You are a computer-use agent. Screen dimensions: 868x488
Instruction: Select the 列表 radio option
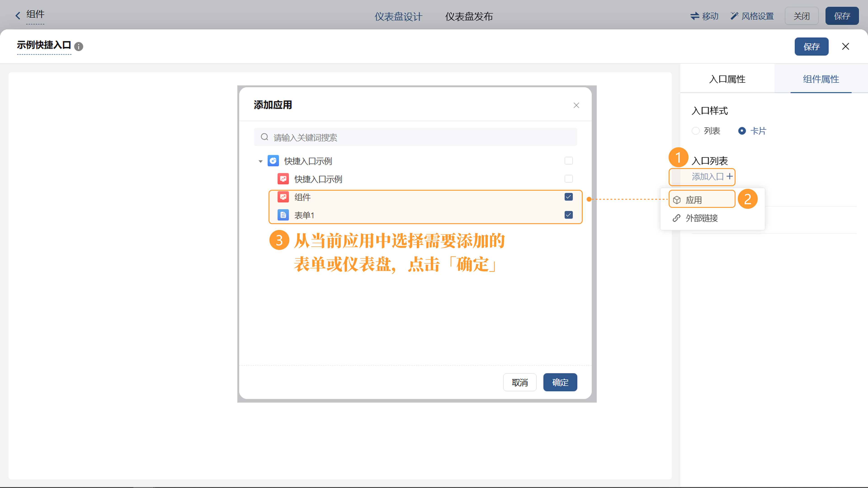tap(696, 131)
